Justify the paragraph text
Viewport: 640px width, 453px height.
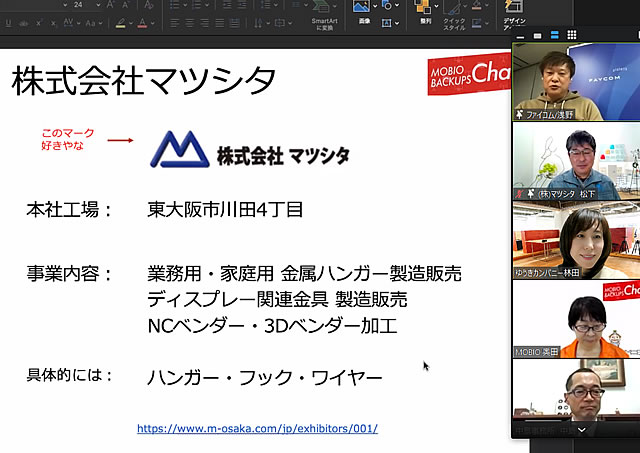(x=220, y=23)
